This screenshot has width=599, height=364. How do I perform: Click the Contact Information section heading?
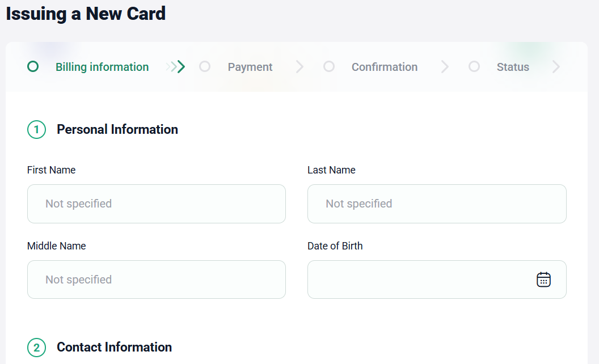(114, 347)
